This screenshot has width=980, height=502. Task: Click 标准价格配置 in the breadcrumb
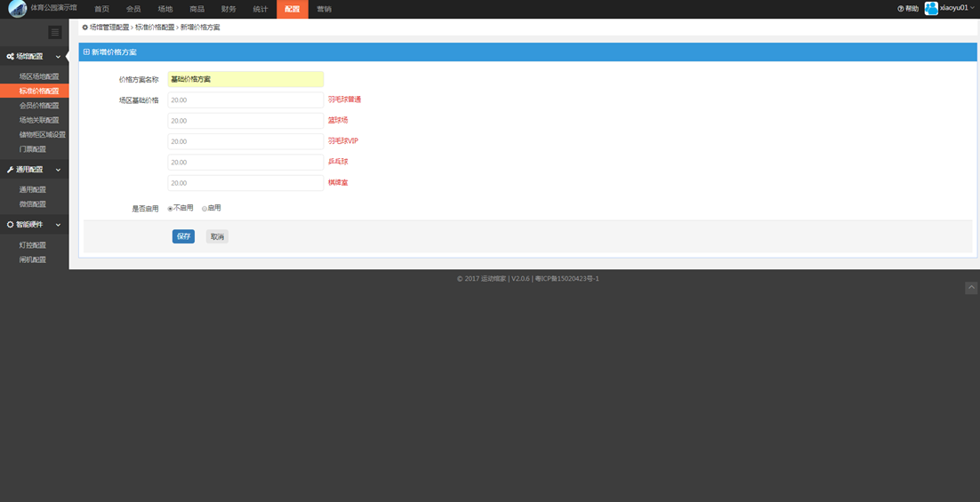coord(155,28)
